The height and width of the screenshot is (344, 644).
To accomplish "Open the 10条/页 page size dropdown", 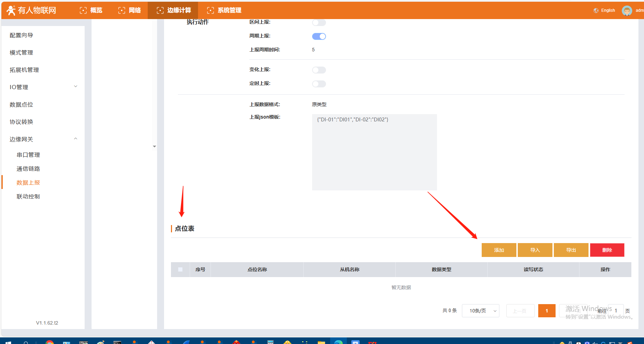I will click(480, 311).
